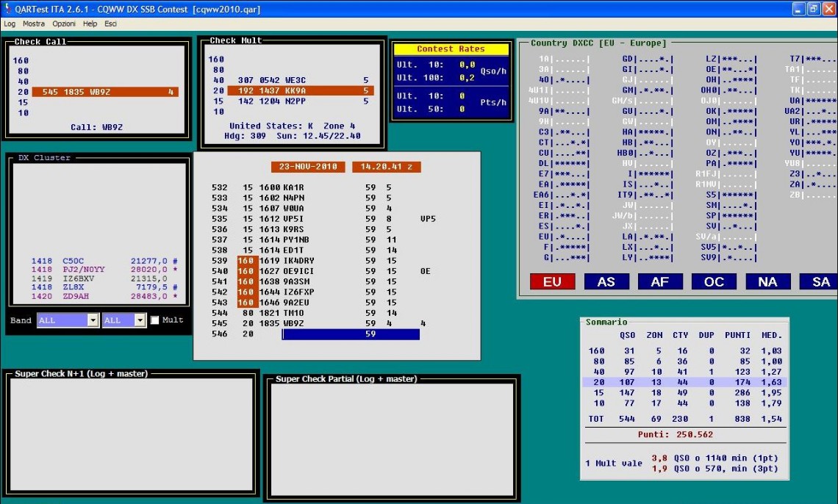Expand the ALL dropdown beside the Mult checkbox
The image size is (838, 504).
[140, 320]
